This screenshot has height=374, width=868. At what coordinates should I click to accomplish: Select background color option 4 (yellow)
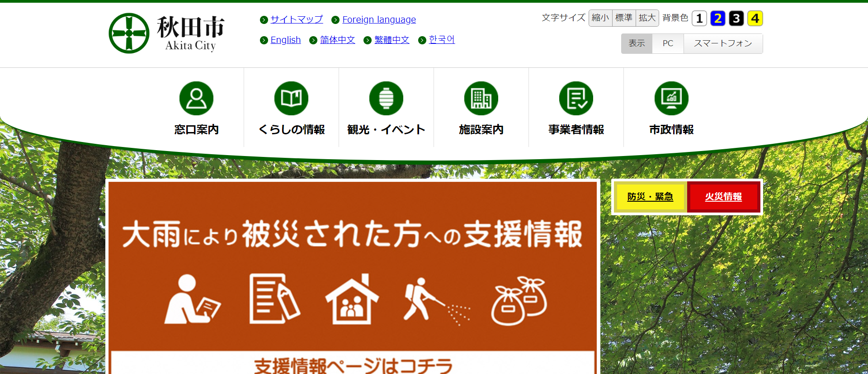coord(755,18)
